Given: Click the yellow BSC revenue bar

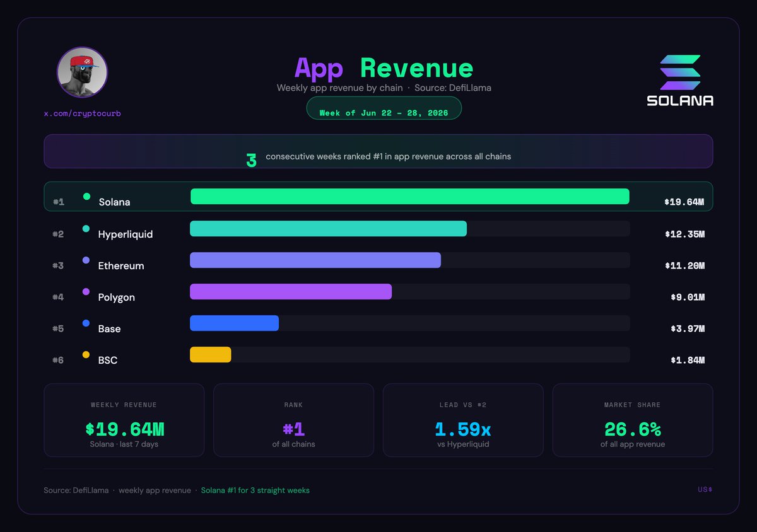Looking at the screenshot, I should [x=211, y=354].
